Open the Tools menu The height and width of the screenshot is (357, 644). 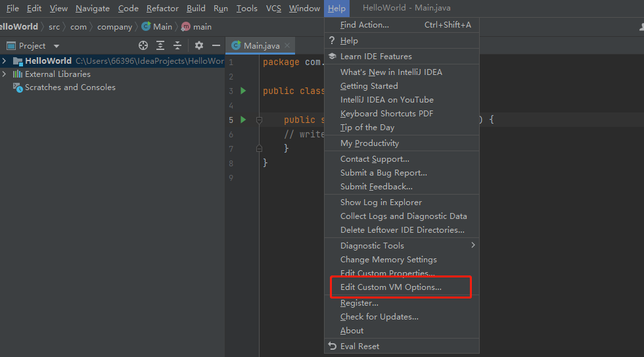(x=247, y=8)
